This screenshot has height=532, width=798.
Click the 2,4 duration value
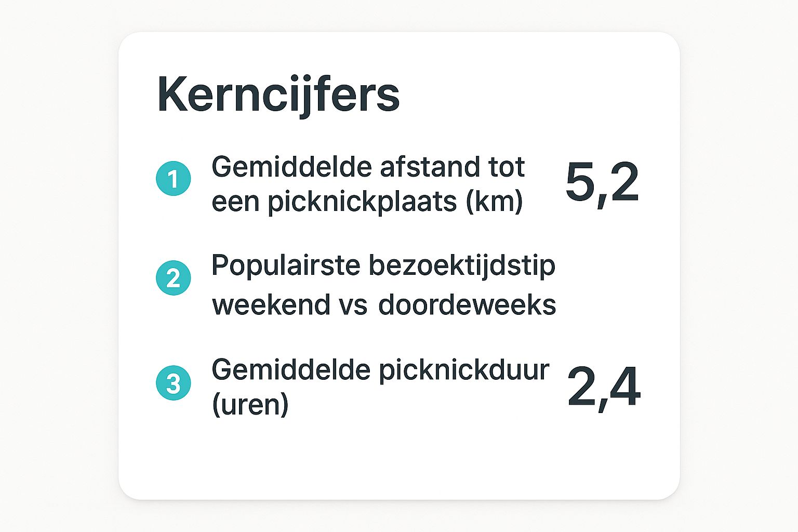tap(604, 388)
